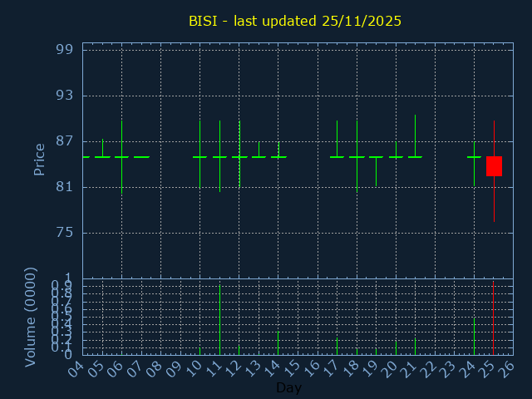Screen dimensions: 532x399
Task: Select the 75 price tick label
Action: click(65, 233)
